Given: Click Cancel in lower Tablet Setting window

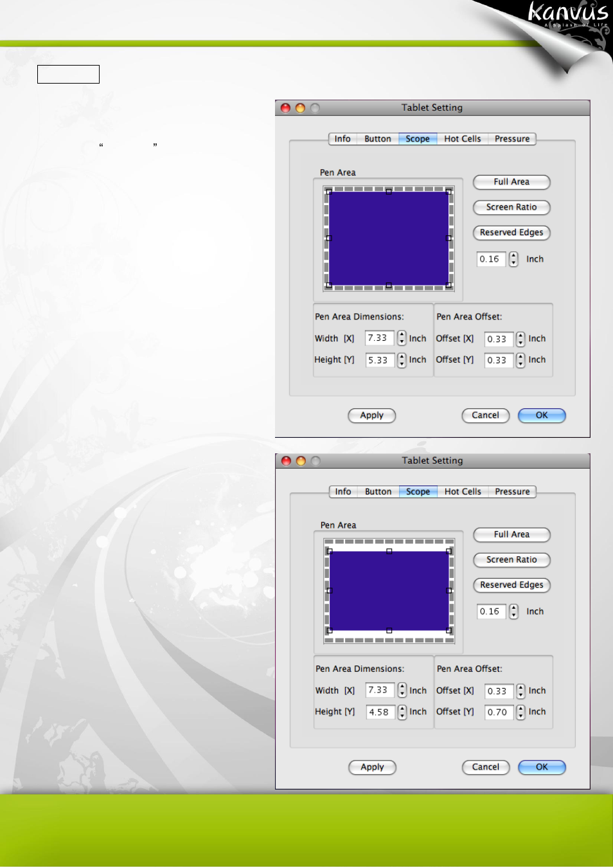Looking at the screenshot, I should 486,767.
